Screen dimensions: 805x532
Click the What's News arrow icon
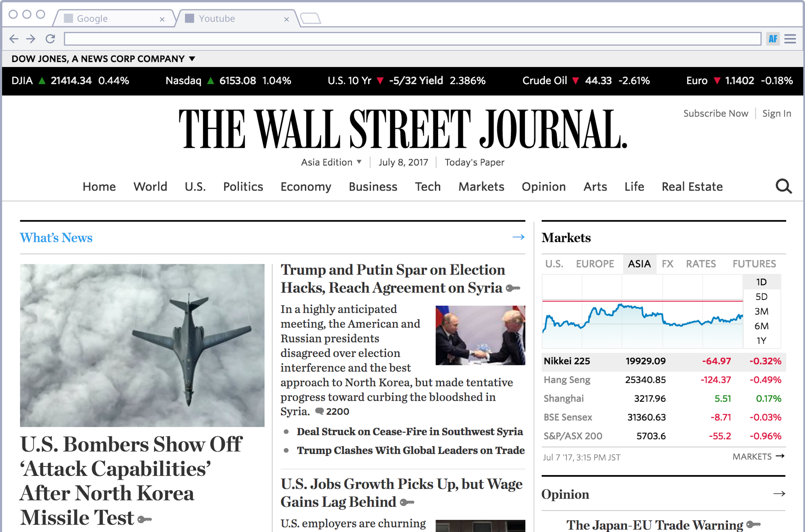(518, 237)
